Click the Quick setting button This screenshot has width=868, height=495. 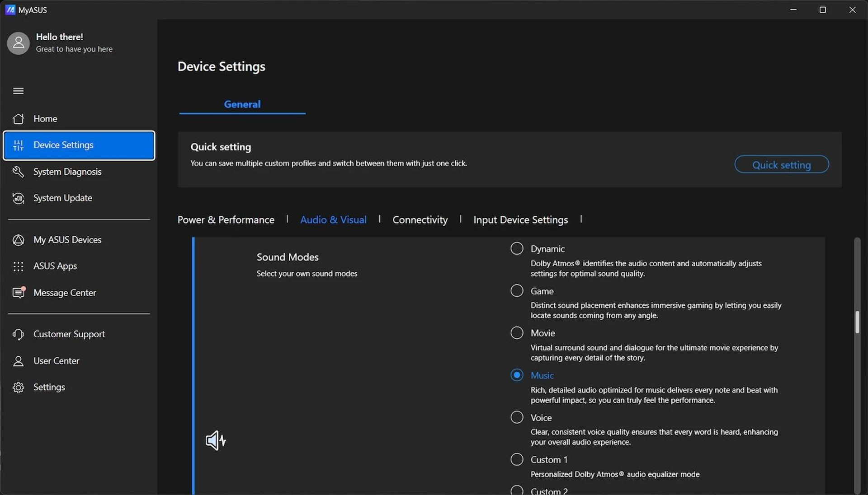[781, 164]
